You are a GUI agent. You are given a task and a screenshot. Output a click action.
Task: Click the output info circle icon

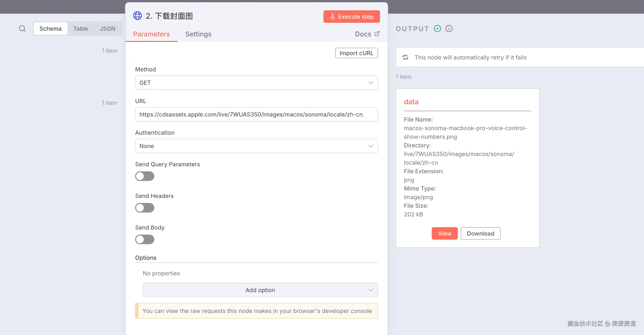point(449,29)
